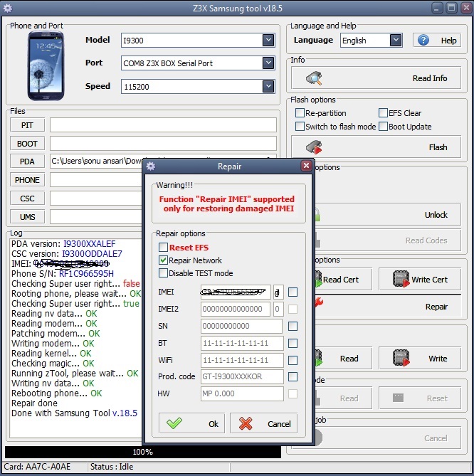Open the Port dropdown
474x476 pixels.
[268, 63]
